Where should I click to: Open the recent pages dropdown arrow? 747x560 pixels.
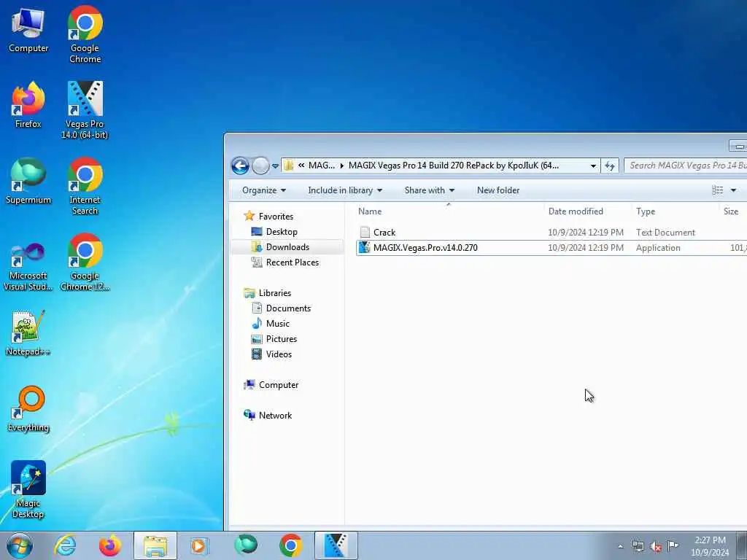(x=275, y=166)
